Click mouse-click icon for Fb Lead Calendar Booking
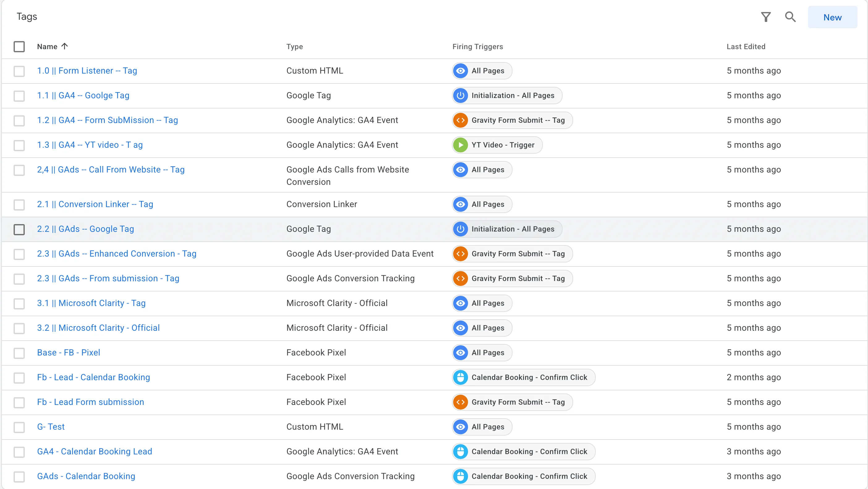This screenshot has height=489, width=868. (460, 377)
